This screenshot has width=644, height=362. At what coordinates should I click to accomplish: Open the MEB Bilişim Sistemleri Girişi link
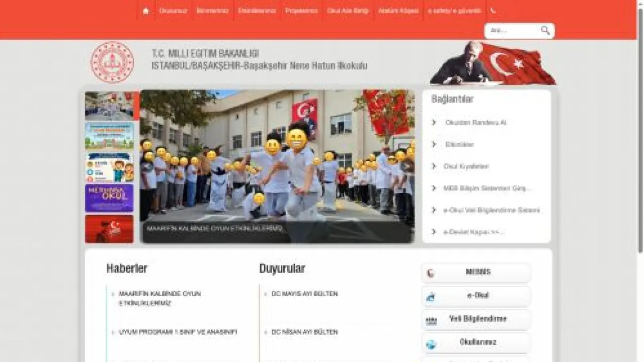(x=487, y=189)
